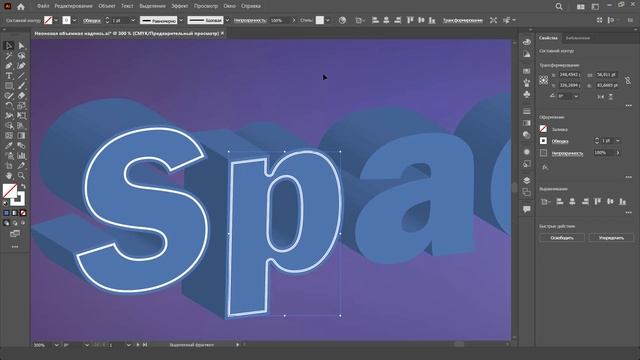Click the Stroke (Обводка) link in Properties
The width and height of the screenshot is (640, 360).
pos(560,141)
